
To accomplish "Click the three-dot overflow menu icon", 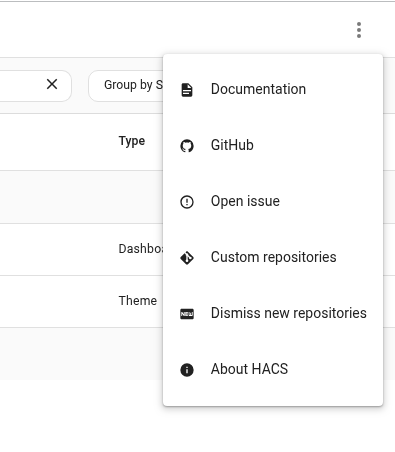I will point(359,30).
